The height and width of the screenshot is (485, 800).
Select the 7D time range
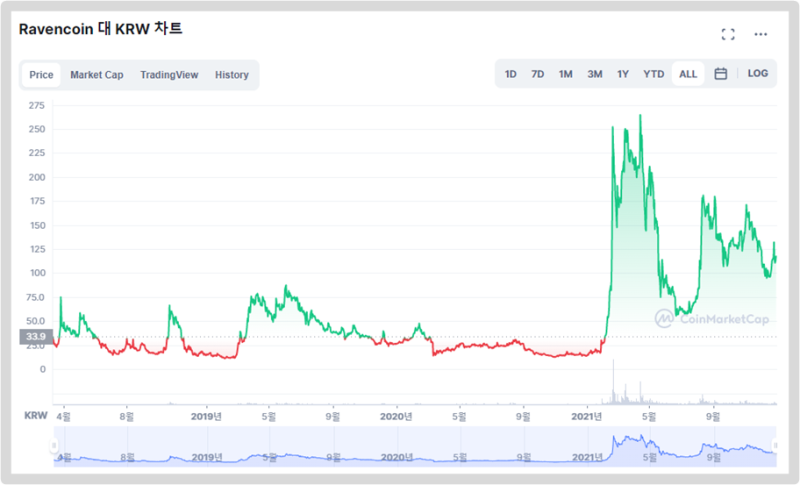[537, 74]
